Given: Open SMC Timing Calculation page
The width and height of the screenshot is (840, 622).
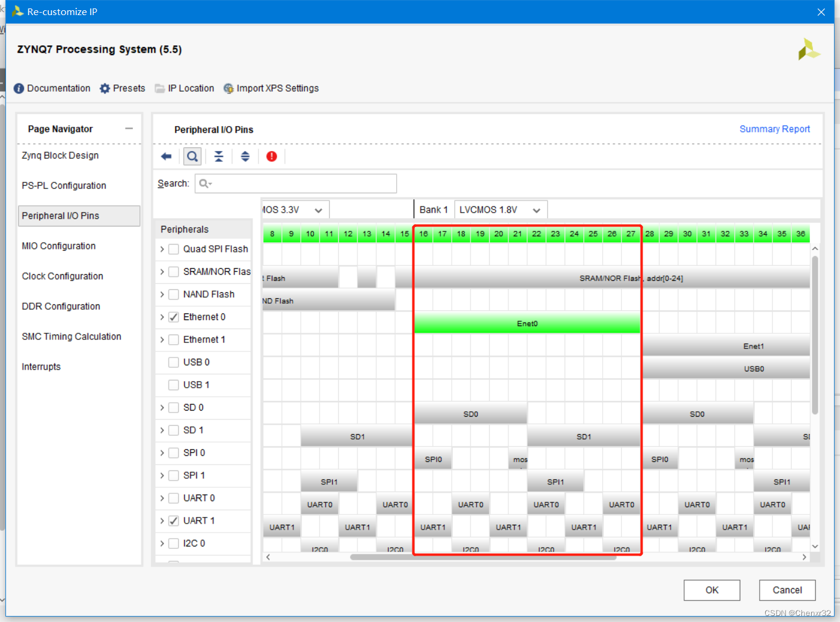Looking at the screenshot, I should click(x=71, y=336).
